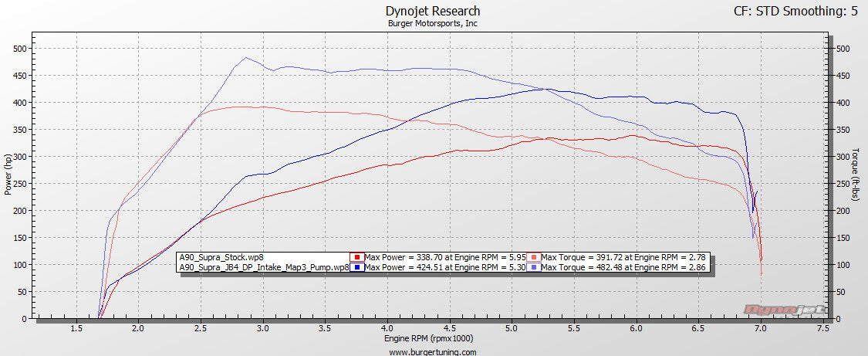Viewport: 868px width, 356px height.
Task: Click the 1.5 tick on the RPM axis
Action: 76,328
